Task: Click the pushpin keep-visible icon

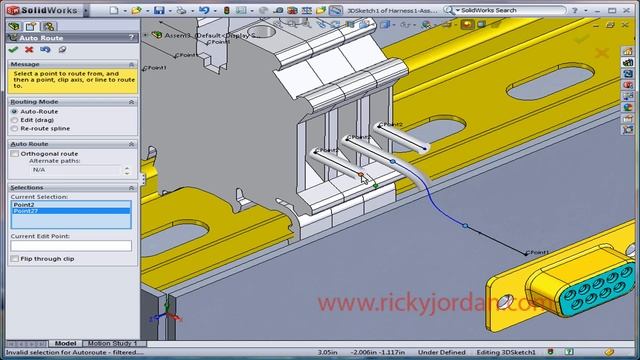Action: 62,49
